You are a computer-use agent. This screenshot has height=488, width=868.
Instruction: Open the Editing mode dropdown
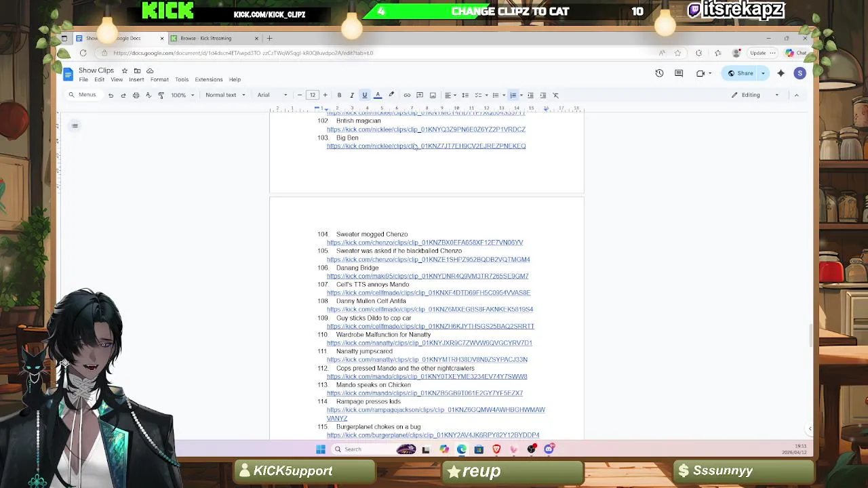pos(755,95)
